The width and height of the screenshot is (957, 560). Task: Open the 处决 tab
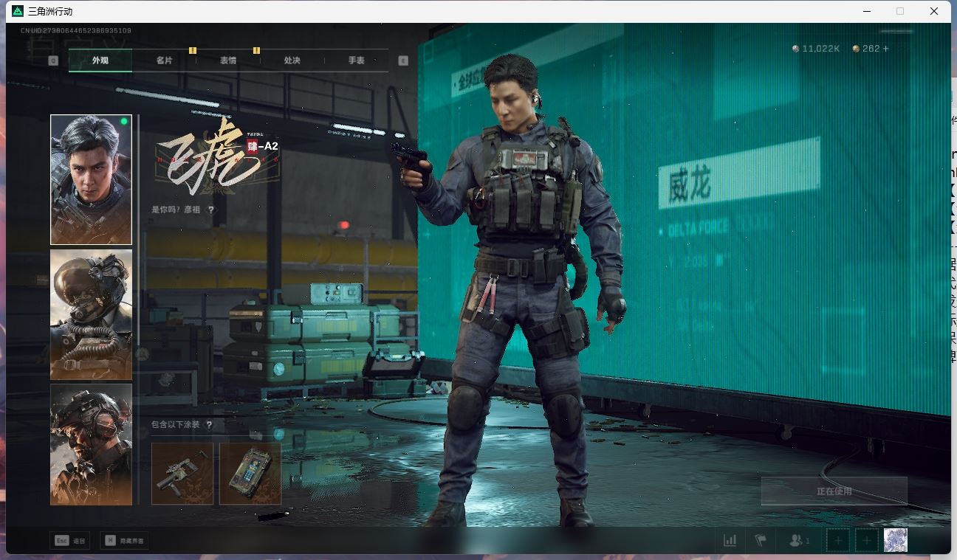tap(292, 61)
